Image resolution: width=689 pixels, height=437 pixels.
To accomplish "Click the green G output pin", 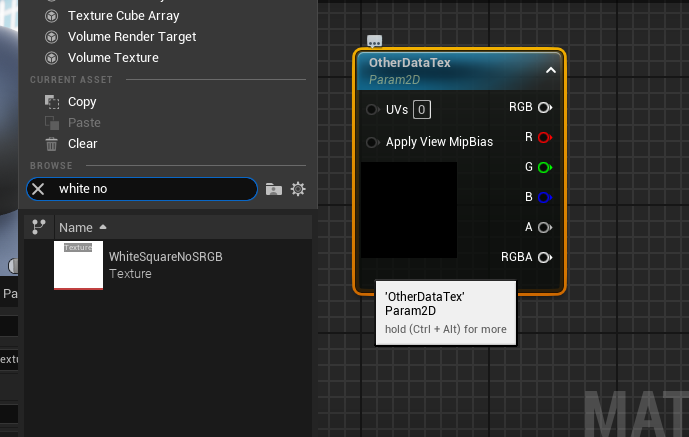I will [545, 167].
